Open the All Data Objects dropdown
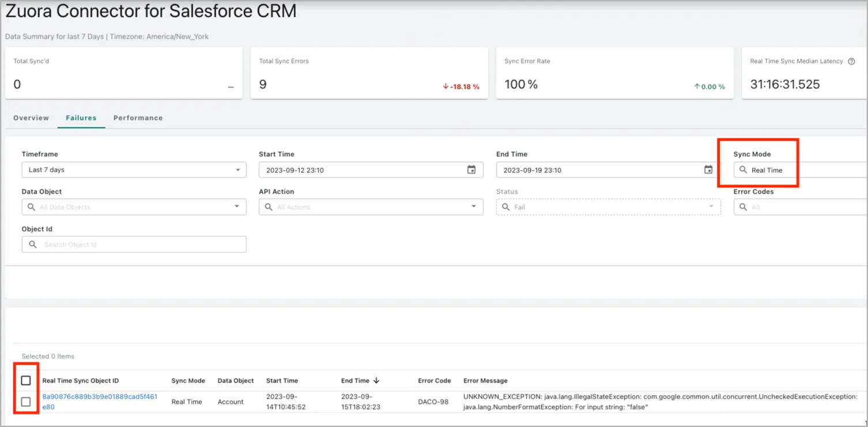The image size is (868, 427). coord(134,207)
